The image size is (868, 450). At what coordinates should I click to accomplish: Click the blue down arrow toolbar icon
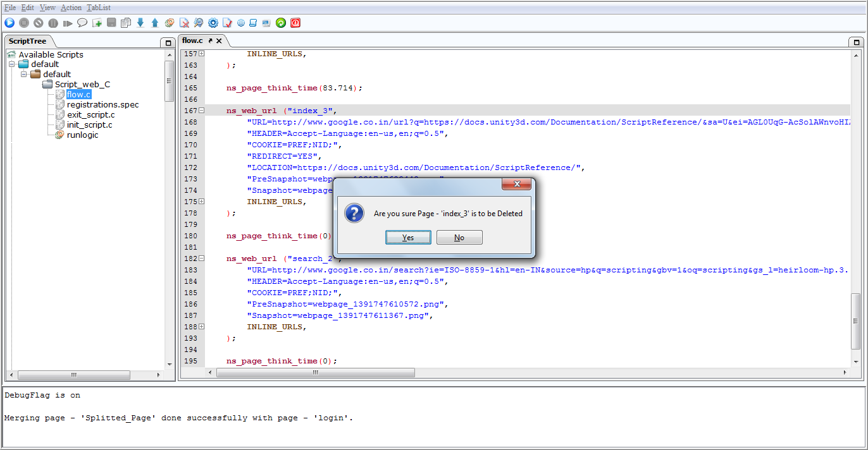pyautogui.click(x=140, y=23)
